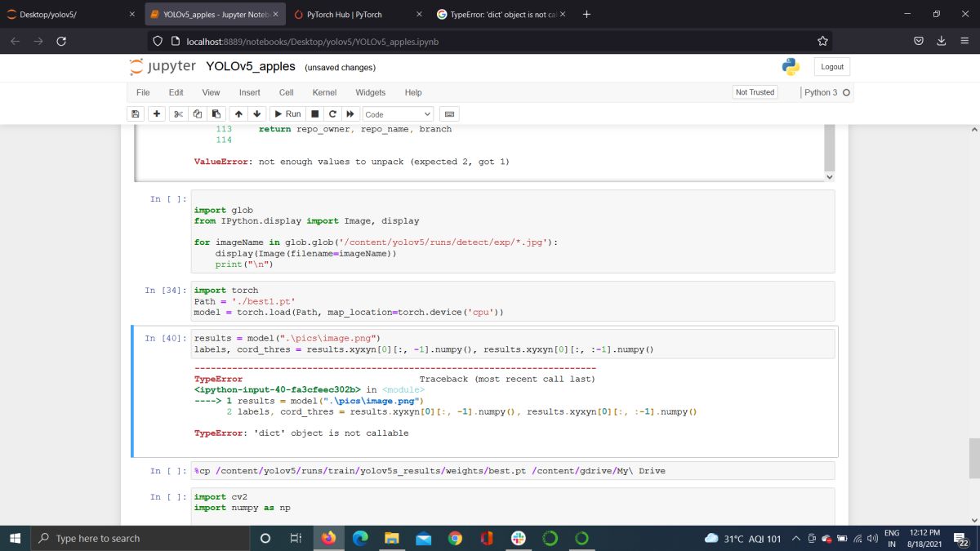Viewport: 980px width, 551px height.
Task: Click the Not Trusted button
Action: pyautogui.click(x=755, y=92)
